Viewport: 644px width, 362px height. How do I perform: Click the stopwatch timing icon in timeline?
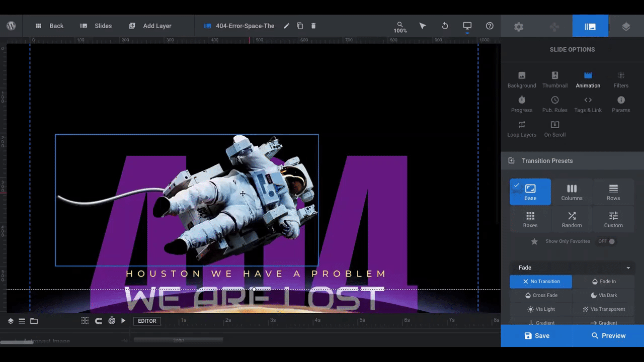coord(112,321)
